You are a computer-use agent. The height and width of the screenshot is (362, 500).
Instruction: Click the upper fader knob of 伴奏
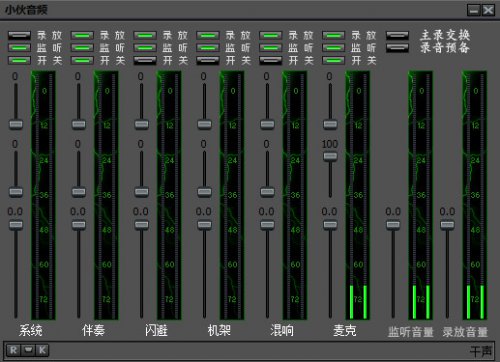point(79,124)
